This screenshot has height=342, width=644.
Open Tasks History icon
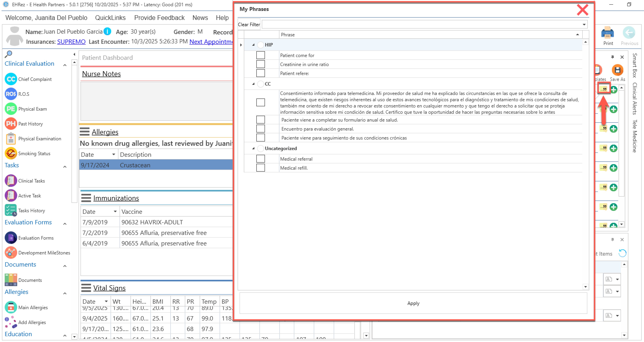click(11, 210)
